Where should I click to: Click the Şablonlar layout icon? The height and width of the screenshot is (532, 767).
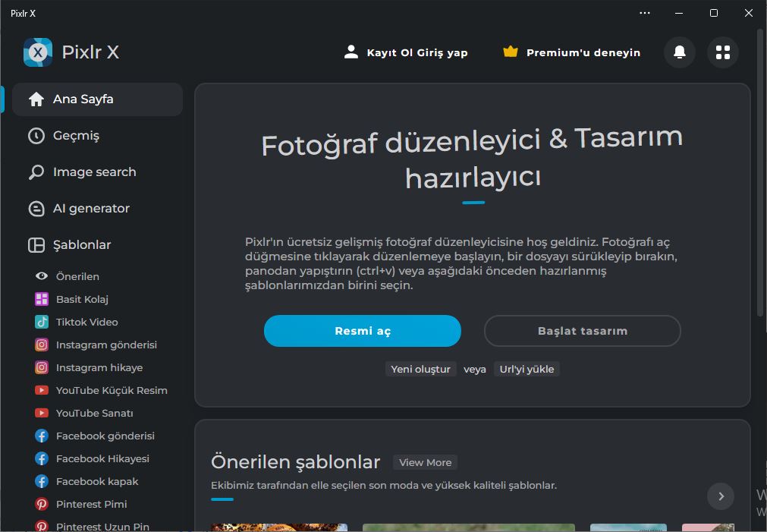click(36, 244)
